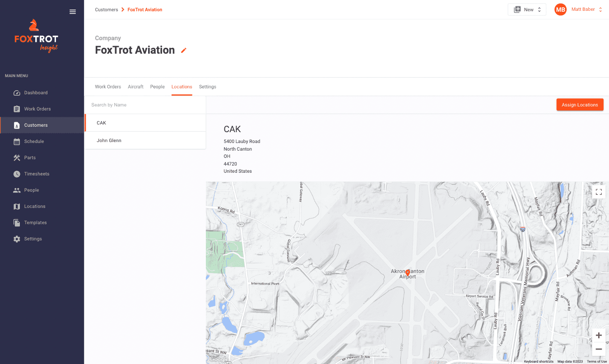
Task: Open the New dropdown button
Action: tap(527, 9)
